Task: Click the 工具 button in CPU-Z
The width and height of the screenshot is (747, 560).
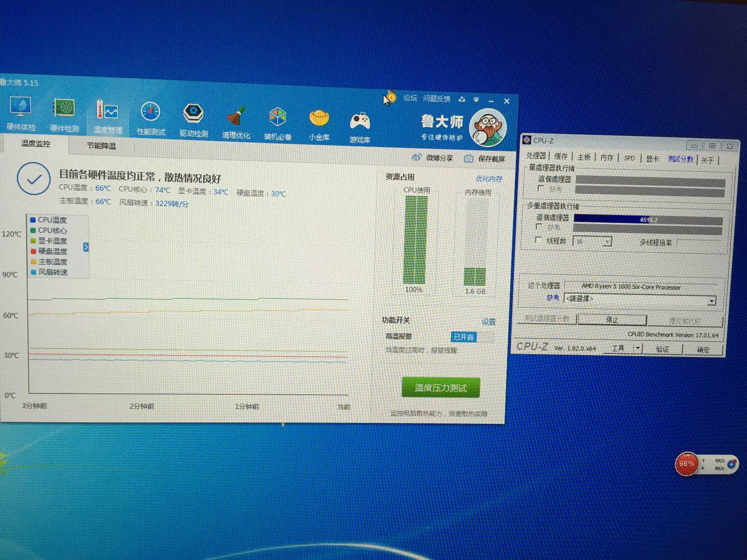Action: point(618,348)
